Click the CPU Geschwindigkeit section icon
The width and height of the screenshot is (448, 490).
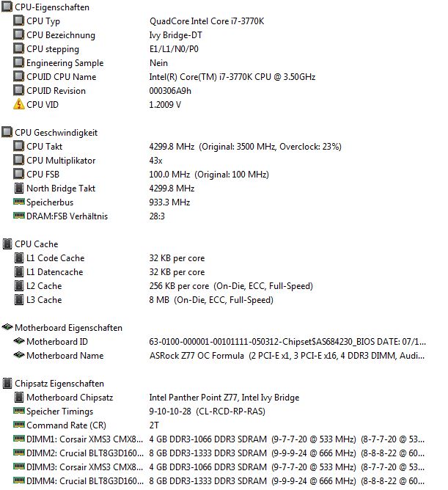pyautogui.click(x=7, y=132)
